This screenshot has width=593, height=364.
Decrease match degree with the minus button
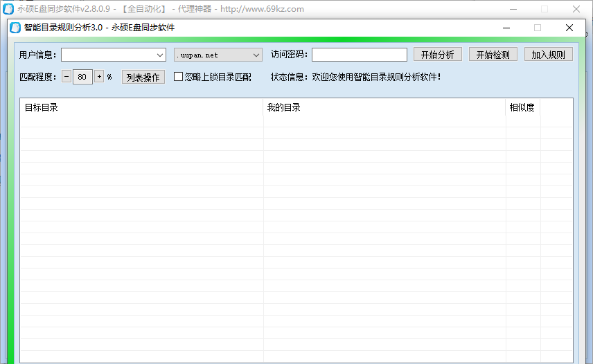click(67, 77)
